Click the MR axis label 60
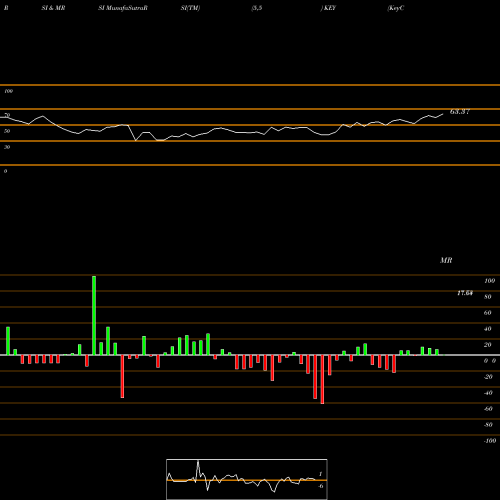Viewport: 500px width, 500px height. (487, 313)
